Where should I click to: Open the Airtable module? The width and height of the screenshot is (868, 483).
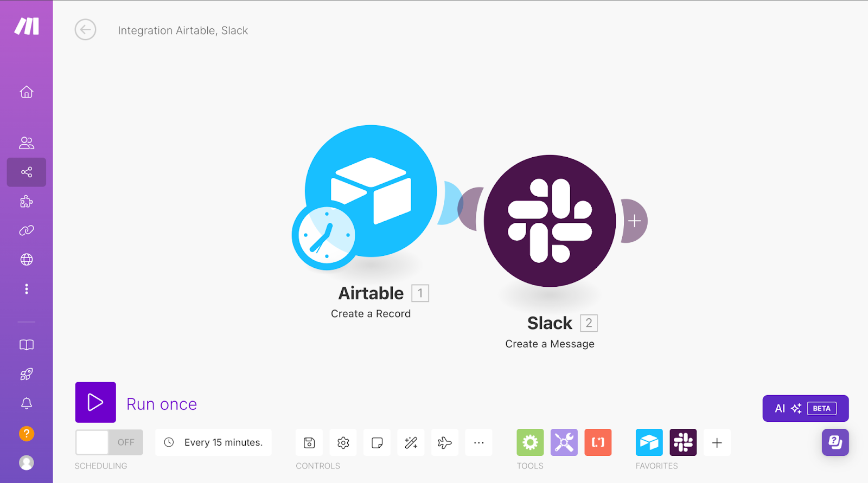tap(371, 191)
